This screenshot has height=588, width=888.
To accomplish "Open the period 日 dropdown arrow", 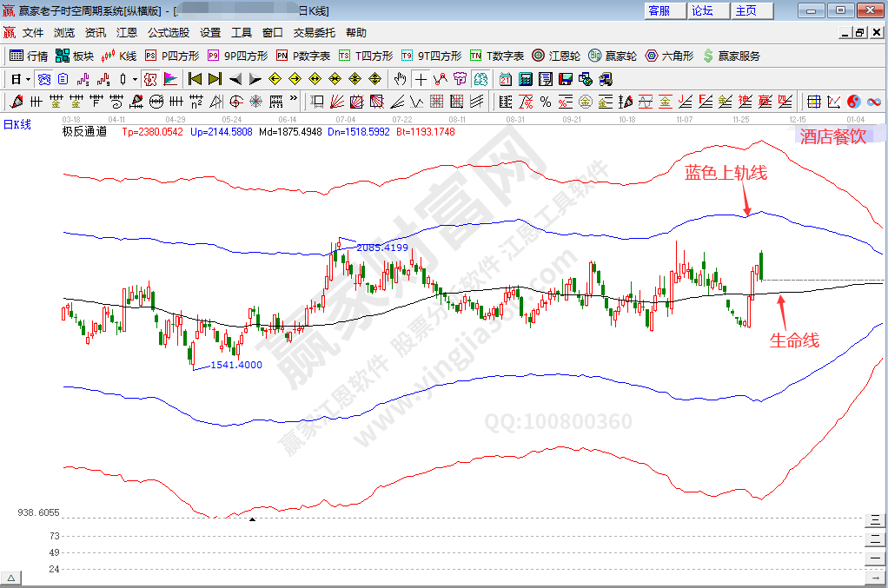I will click(x=28, y=79).
